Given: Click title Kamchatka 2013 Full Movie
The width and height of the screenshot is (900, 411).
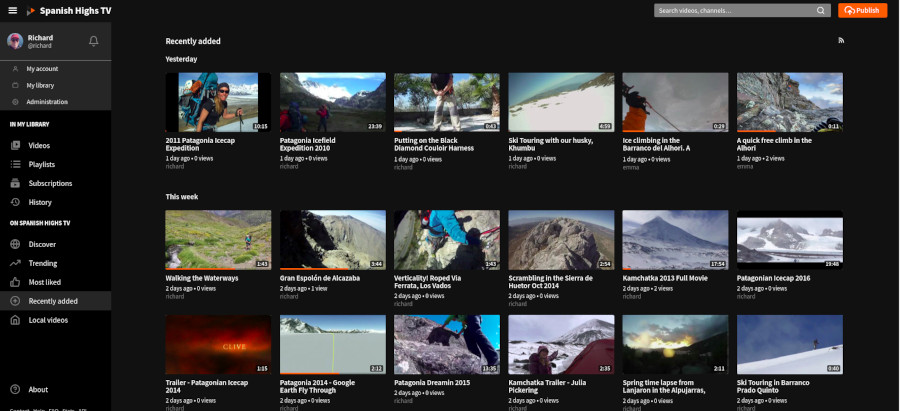Looking at the screenshot, I should coord(665,278).
